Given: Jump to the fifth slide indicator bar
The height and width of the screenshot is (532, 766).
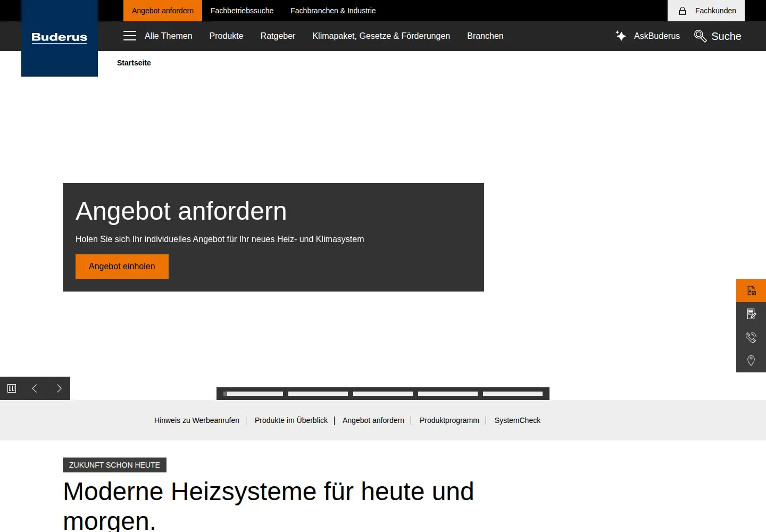Looking at the screenshot, I should coord(513,394).
